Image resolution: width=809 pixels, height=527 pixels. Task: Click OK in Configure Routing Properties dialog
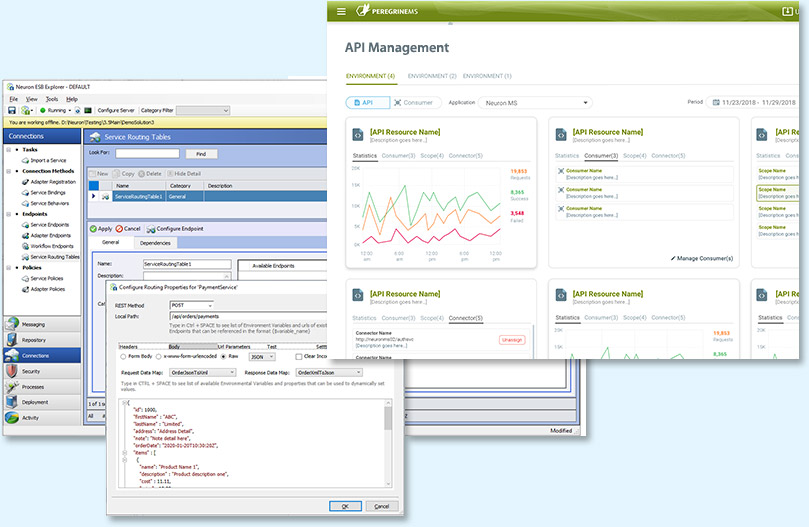pyautogui.click(x=345, y=506)
